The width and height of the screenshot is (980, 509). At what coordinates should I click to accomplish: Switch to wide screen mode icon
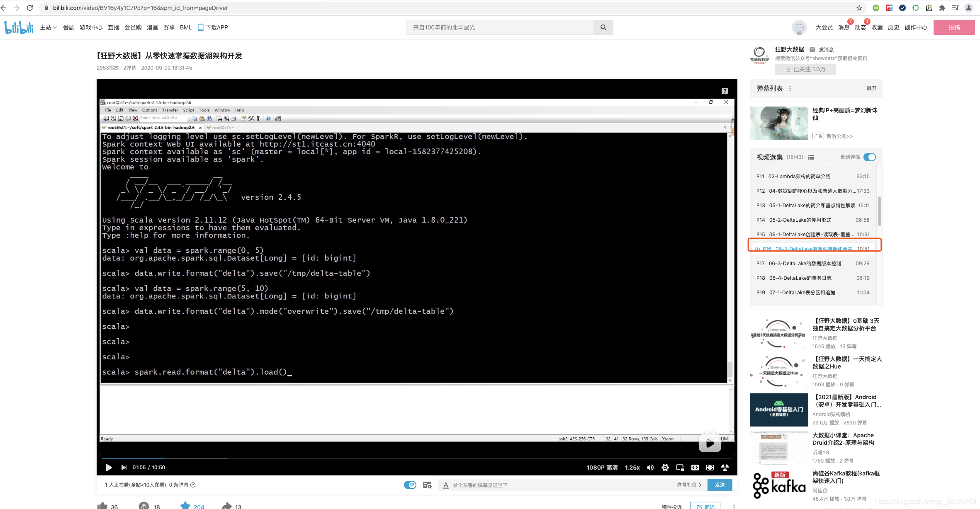point(695,468)
